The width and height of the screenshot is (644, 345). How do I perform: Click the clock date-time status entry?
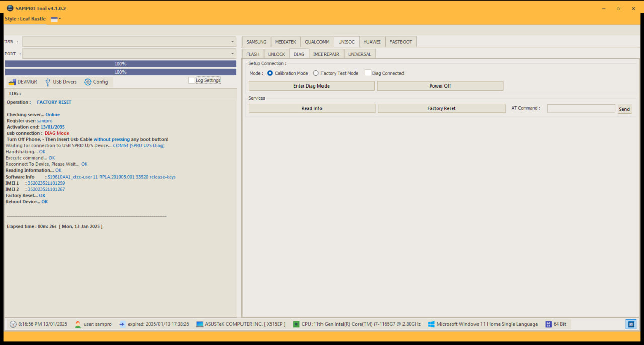point(38,324)
